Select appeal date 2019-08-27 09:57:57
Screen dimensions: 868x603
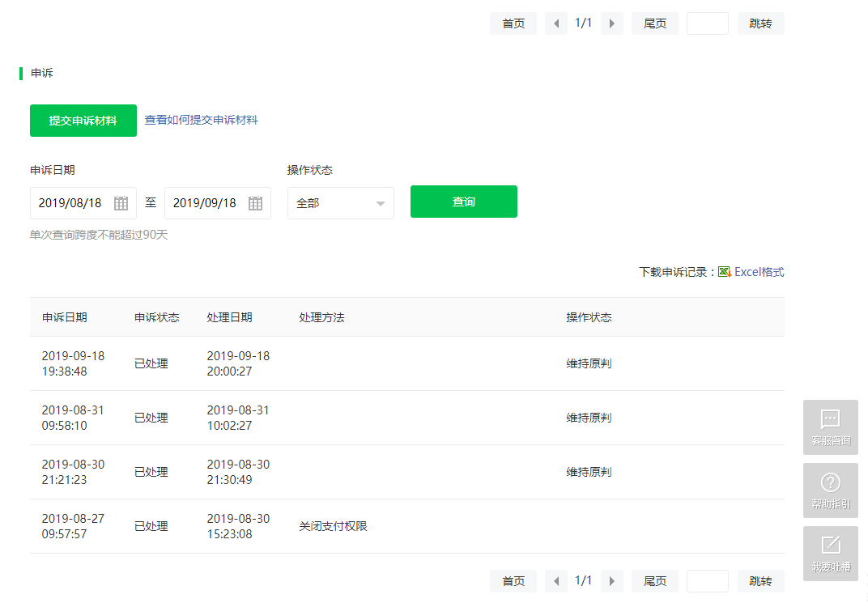pyautogui.click(x=73, y=526)
